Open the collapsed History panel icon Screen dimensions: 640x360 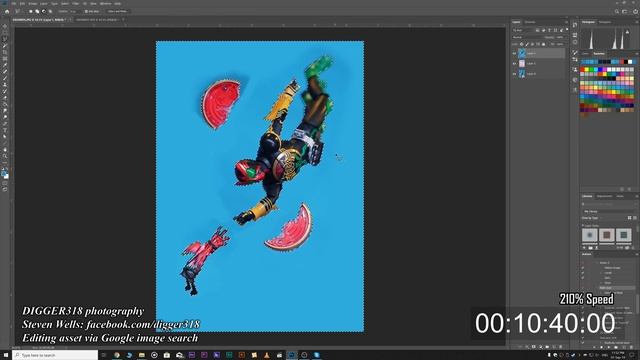[575, 25]
